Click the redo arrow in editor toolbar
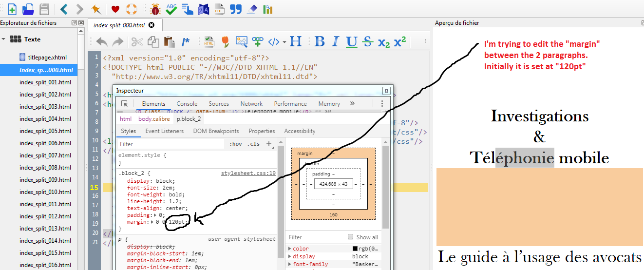The image size is (644, 270). [x=117, y=42]
